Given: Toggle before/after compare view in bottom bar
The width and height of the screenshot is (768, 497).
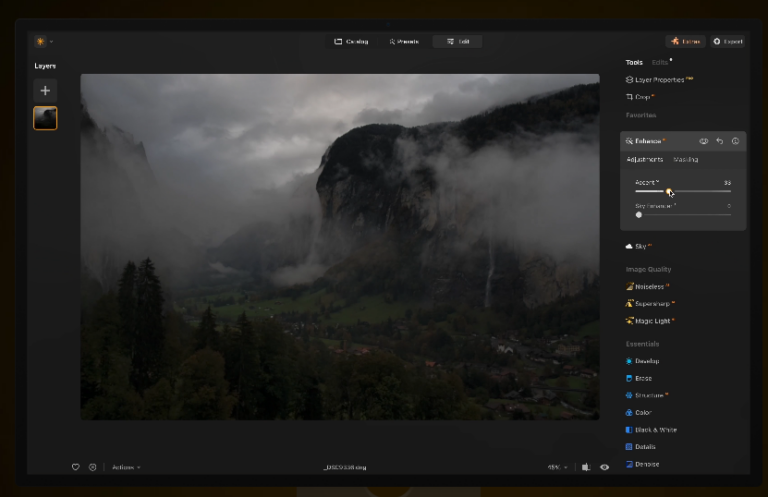Looking at the screenshot, I should pyautogui.click(x=586, y=467).
